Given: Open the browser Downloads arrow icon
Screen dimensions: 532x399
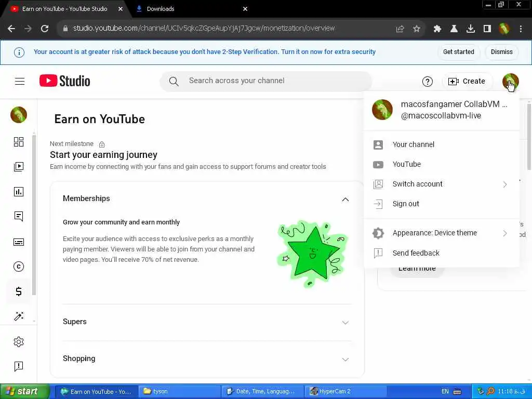Looking at the screenshot, I should tap(471, 29).
